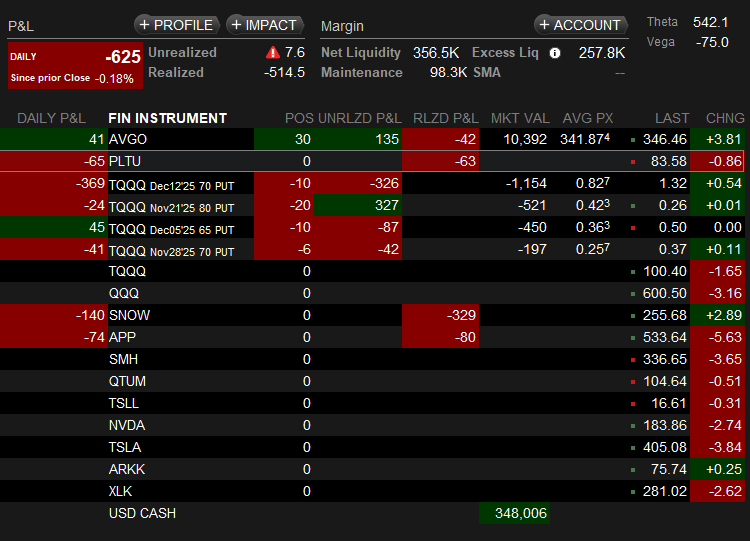The image size is (750, 541).
Task: Select the AVGO instrument row
Action: pos(372,139)
